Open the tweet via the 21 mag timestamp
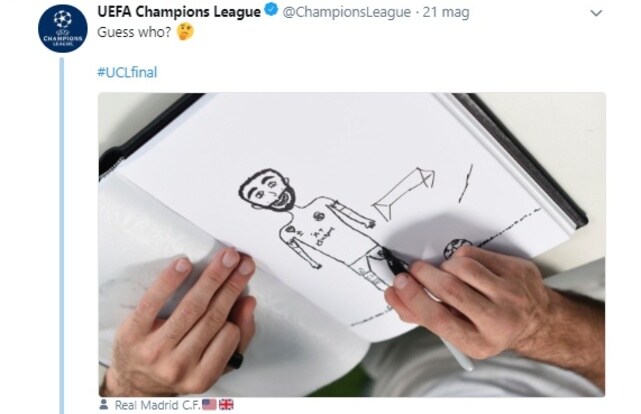Screen dimensions: 641x414 (x=446, y=12)
